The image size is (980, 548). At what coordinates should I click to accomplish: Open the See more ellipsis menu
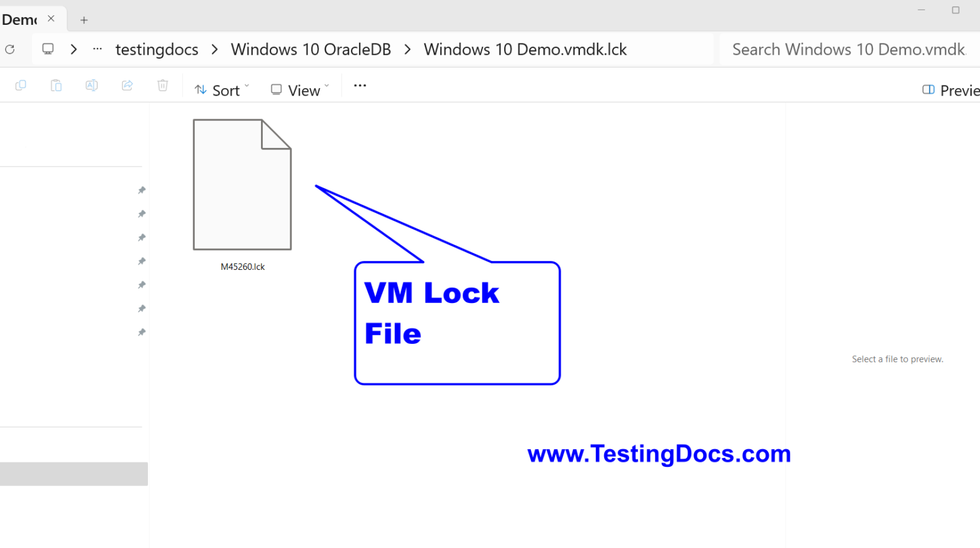359,85
